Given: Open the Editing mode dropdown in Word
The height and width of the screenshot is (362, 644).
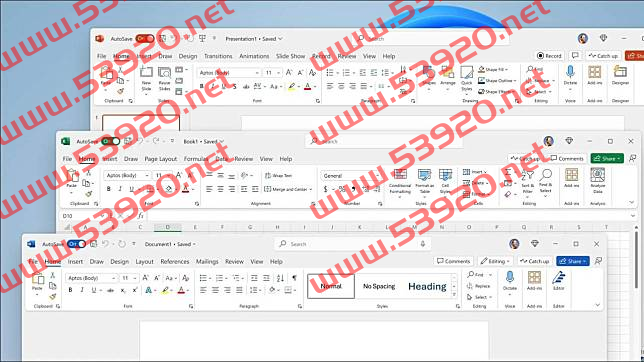Looking at the screenshot, I should [495, 261].
